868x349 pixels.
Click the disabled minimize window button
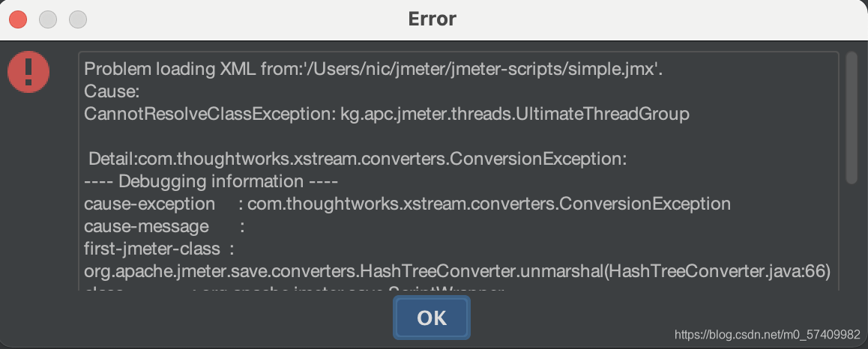tap(48, 19)
